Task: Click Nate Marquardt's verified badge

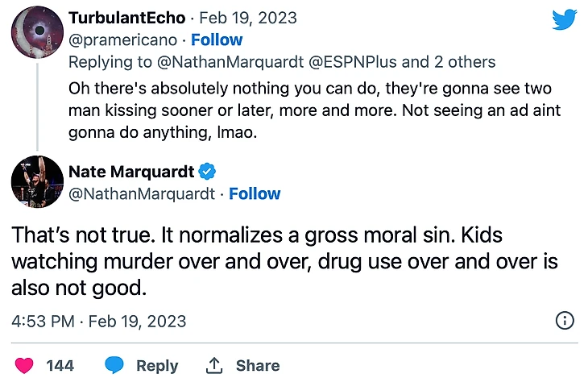Action: (207, 172)
